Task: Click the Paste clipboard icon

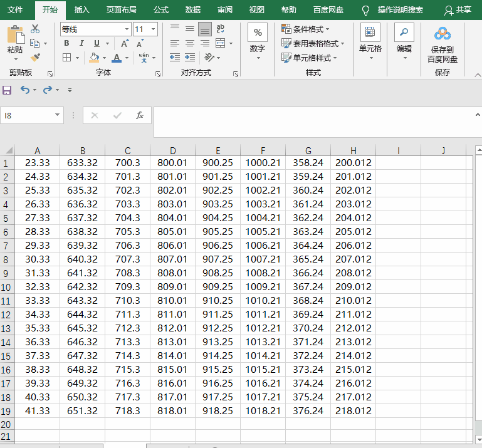Action: [16, 34]
